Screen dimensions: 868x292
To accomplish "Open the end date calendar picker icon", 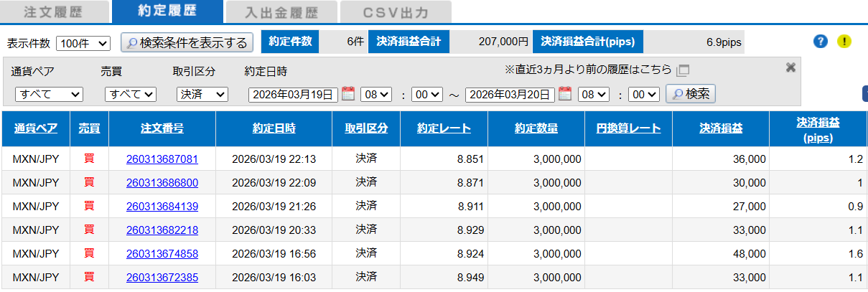I will [565, 94].
